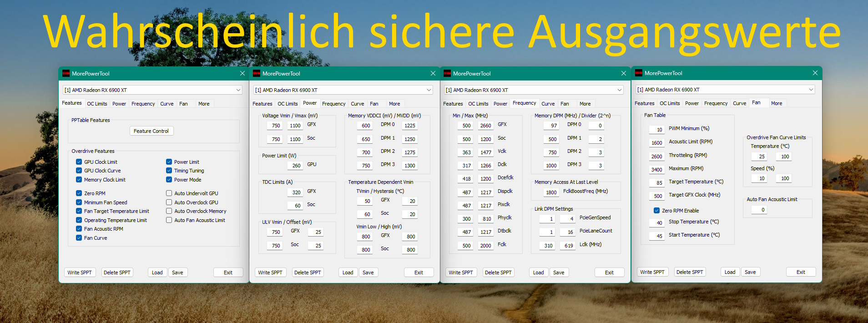Edit Auto Fan Acoustic Limit field 0
The width and height of the screenshot is (868, 323).
pyautogui.click(x=759, y=210)
